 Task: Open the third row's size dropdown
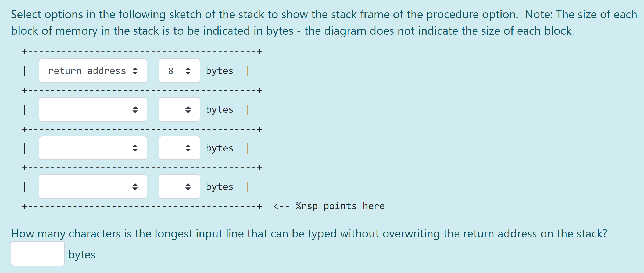tap(179, 148)
